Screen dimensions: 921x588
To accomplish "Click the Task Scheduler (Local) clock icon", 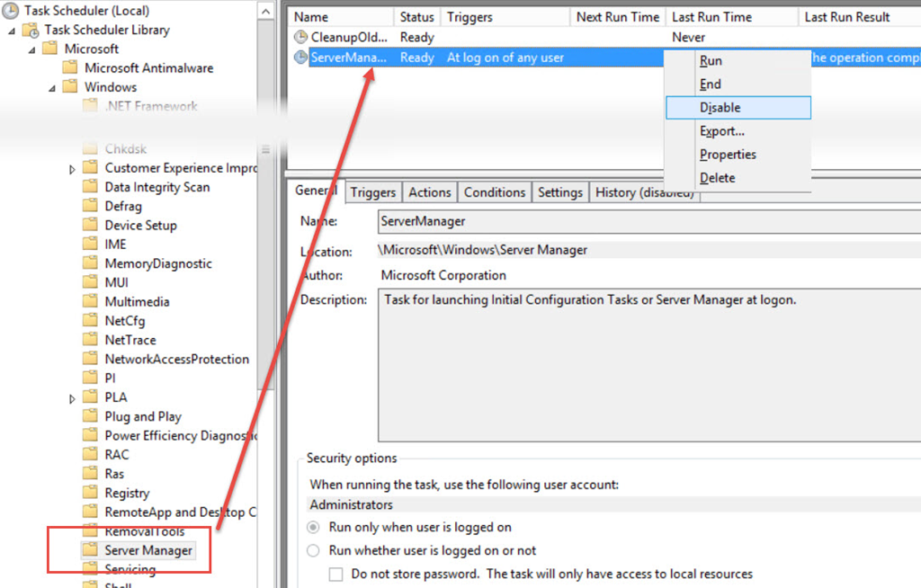I will pyautogui.click(x=11, y=11).
